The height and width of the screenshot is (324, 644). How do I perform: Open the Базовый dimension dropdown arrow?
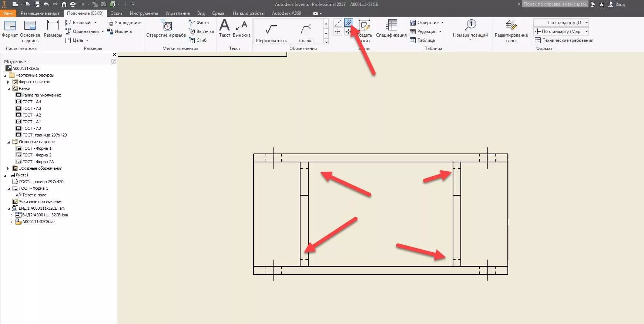[95, 23]
